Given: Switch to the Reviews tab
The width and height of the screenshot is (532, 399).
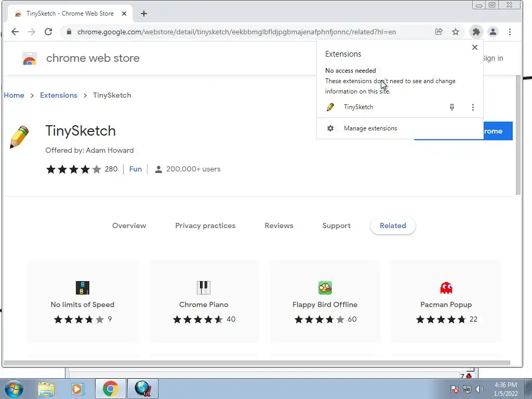Looking at the screenshot, I should point(279,225).
